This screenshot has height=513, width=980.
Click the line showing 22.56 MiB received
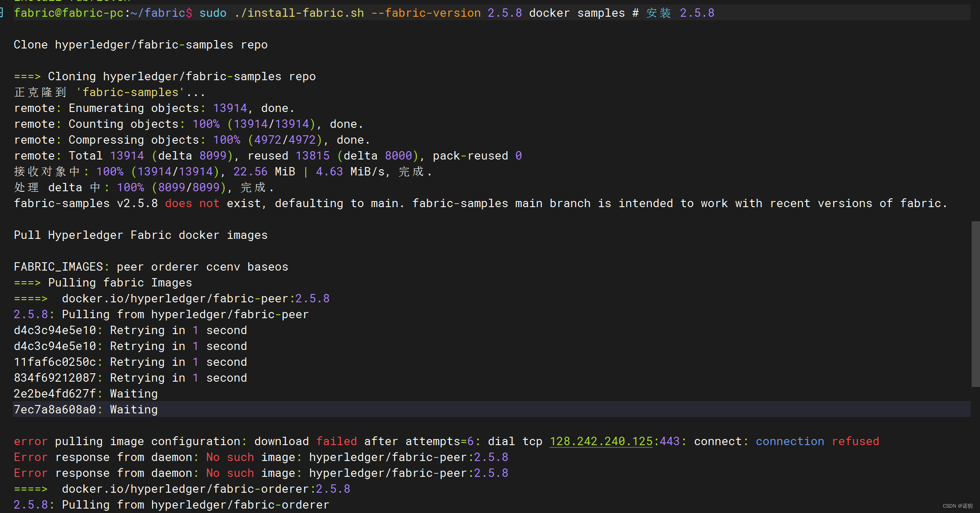(223, 171)
